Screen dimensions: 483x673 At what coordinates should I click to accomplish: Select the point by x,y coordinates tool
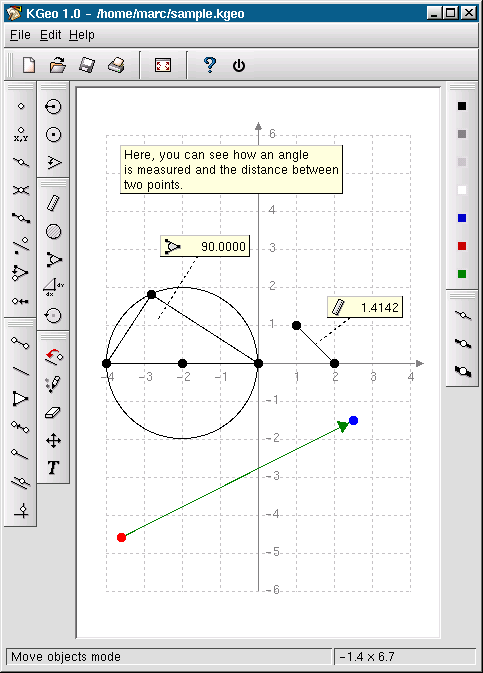(21, 134)
